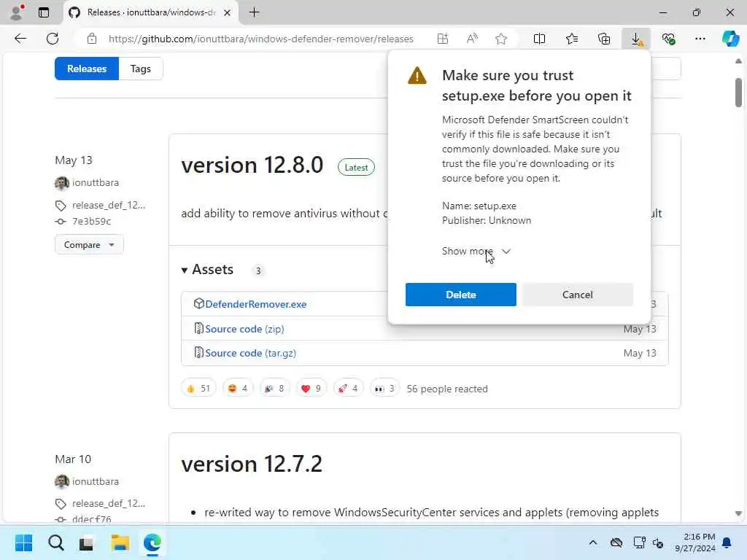This screenshot has height=560, width=747.
Task: Open the notification bell in the tray
Action: [x=727, y=542]
